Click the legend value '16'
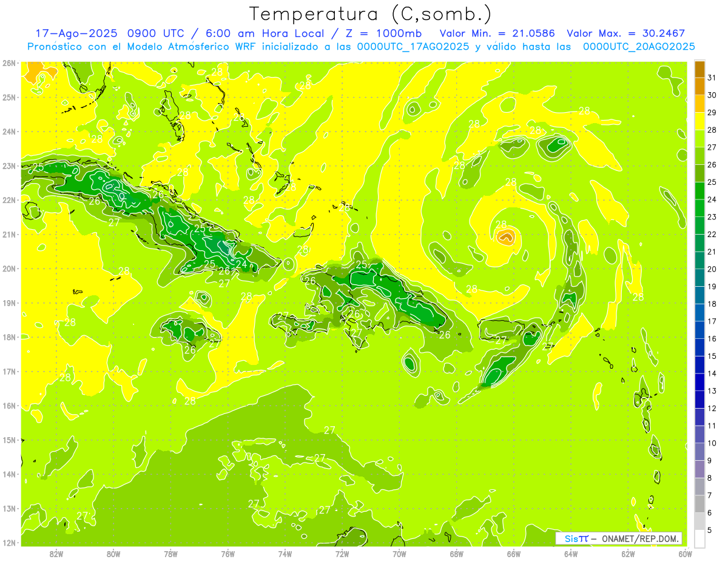Image resolution: width=728 pixels, height=562 pixels. coord(712,338)
